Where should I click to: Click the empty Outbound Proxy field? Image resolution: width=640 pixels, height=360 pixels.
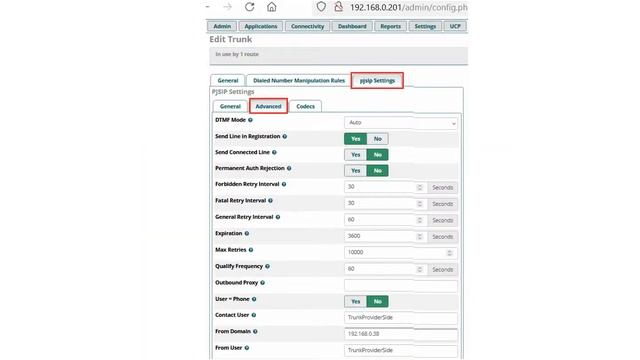tap(401, 285)
